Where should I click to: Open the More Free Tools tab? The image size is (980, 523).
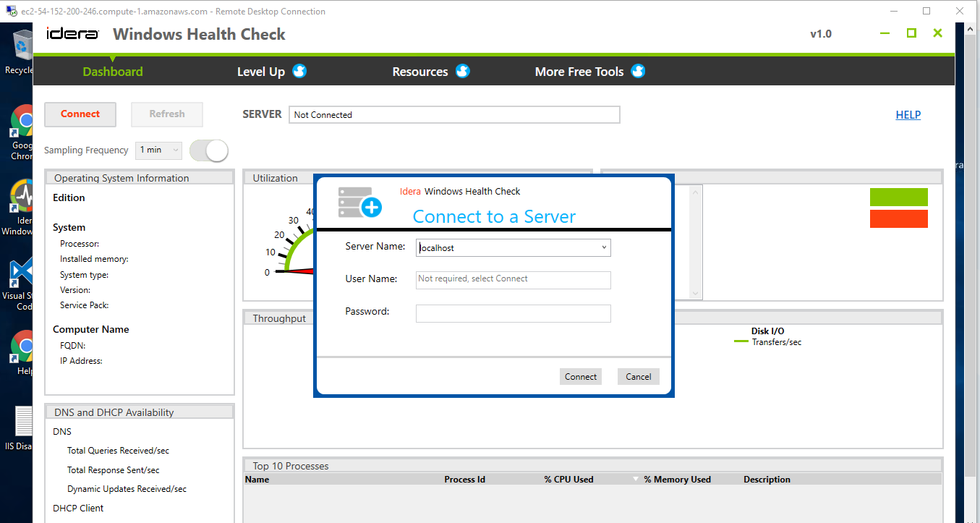[579, 72]
